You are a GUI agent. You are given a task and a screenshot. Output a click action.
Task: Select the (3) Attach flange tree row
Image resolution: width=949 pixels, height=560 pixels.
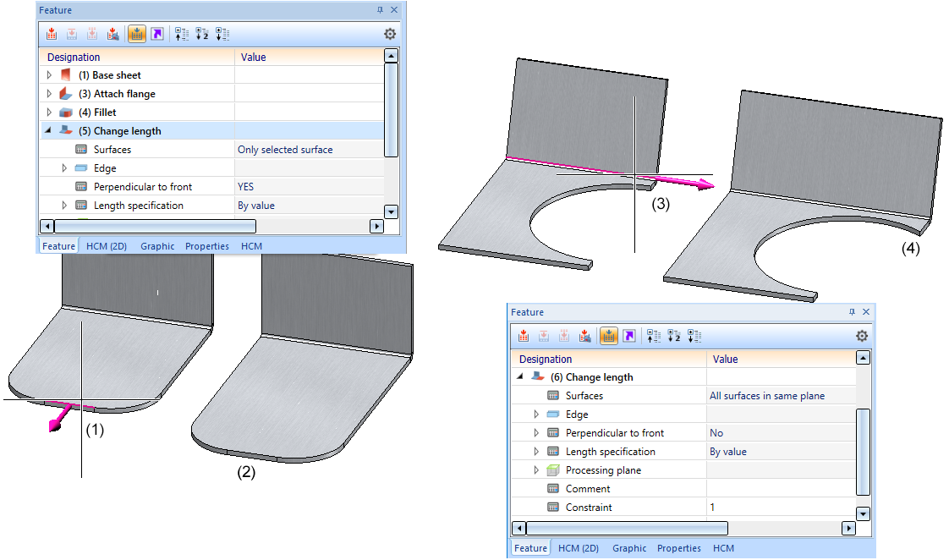pos(211,94)
